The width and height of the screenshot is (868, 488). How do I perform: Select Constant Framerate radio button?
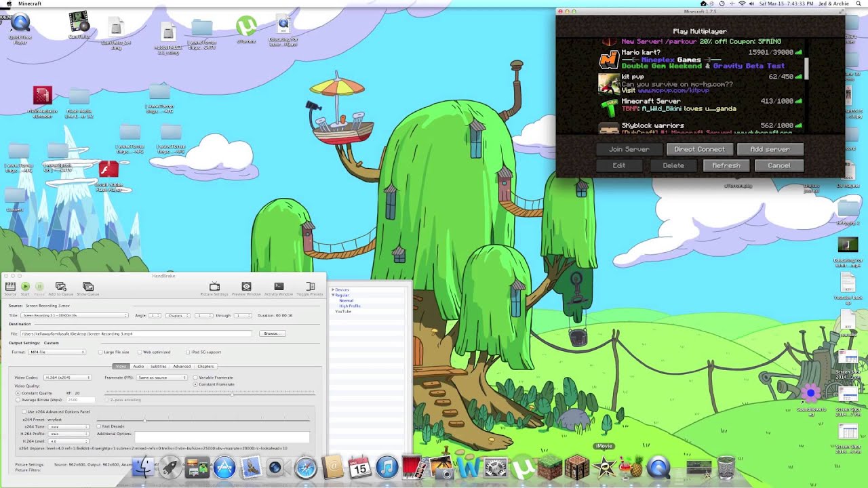196,384
